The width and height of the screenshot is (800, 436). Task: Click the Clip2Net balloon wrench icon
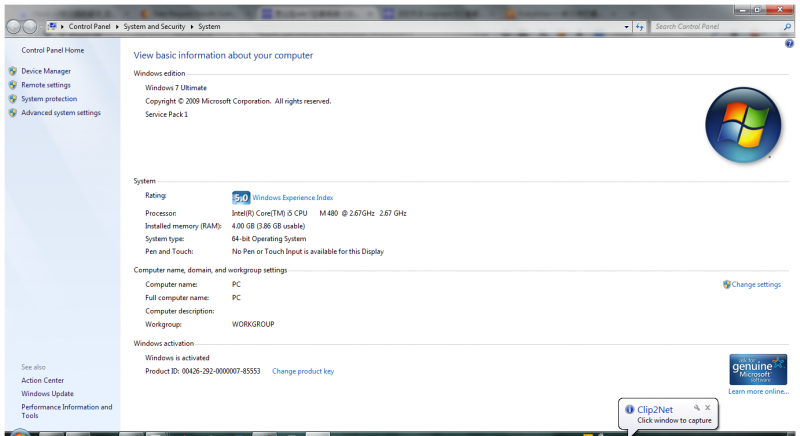tap(696, 407)
